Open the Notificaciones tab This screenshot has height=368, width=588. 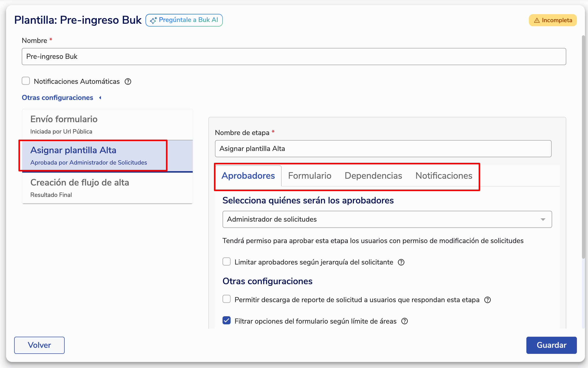point(444,176)
